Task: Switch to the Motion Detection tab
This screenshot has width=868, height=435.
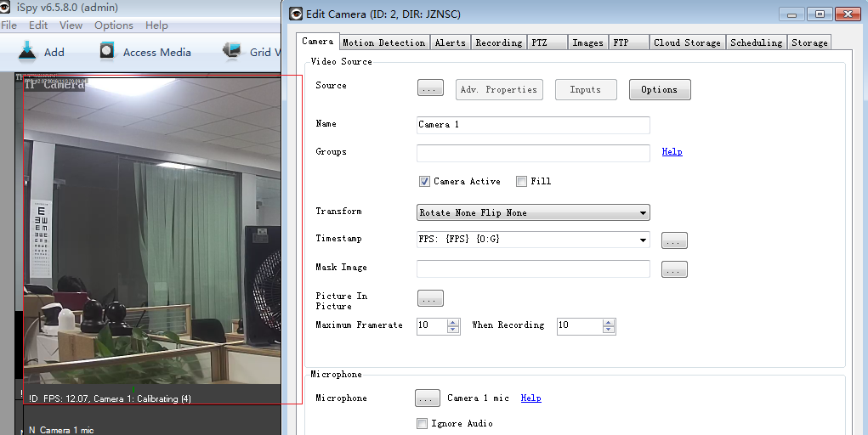Action: (383, 42)
